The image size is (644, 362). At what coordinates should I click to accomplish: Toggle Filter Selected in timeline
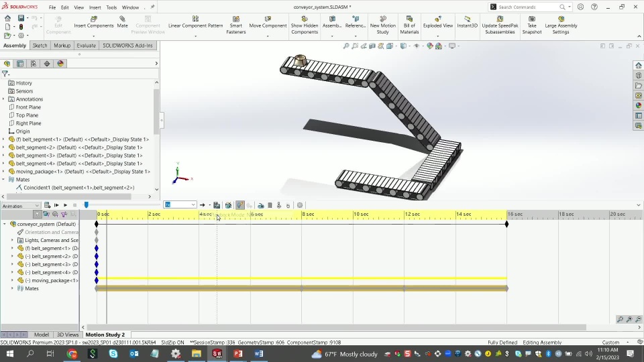[64, 215]
